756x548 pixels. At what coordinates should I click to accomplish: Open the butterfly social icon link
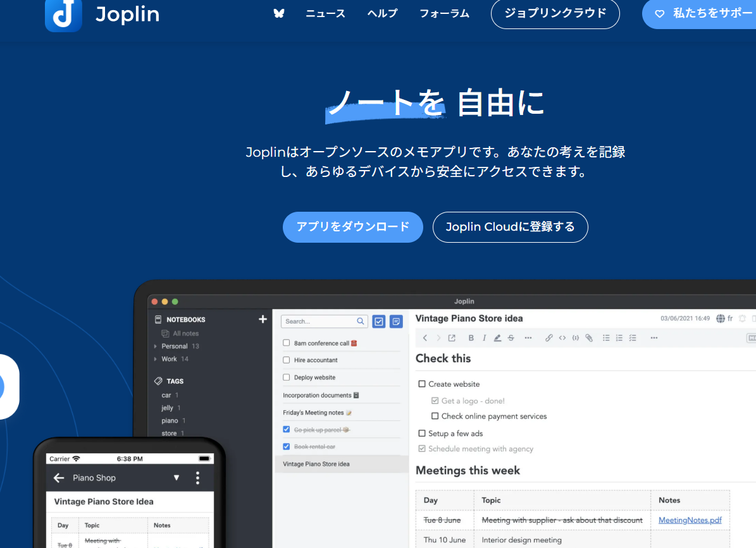[x=279, y=13]
